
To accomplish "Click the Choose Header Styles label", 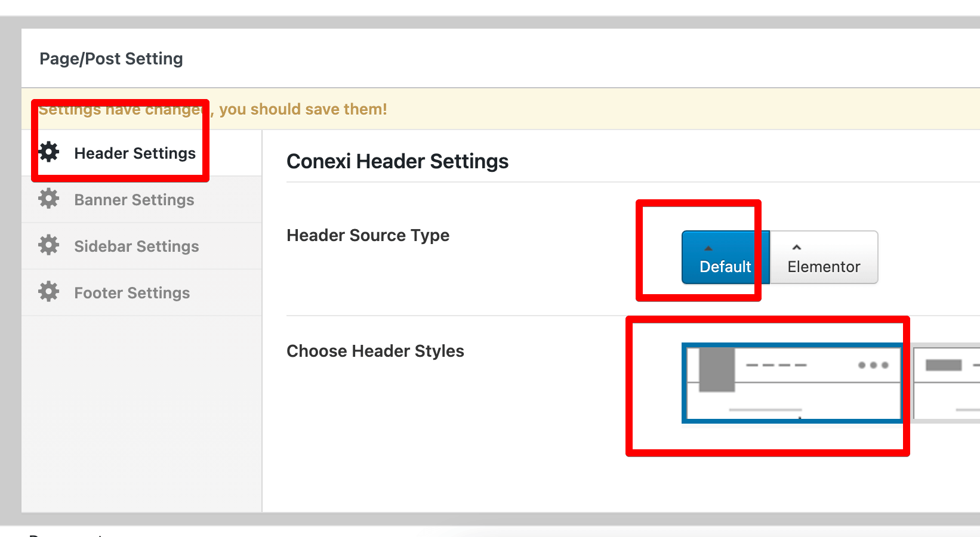I will coord(375,351).
